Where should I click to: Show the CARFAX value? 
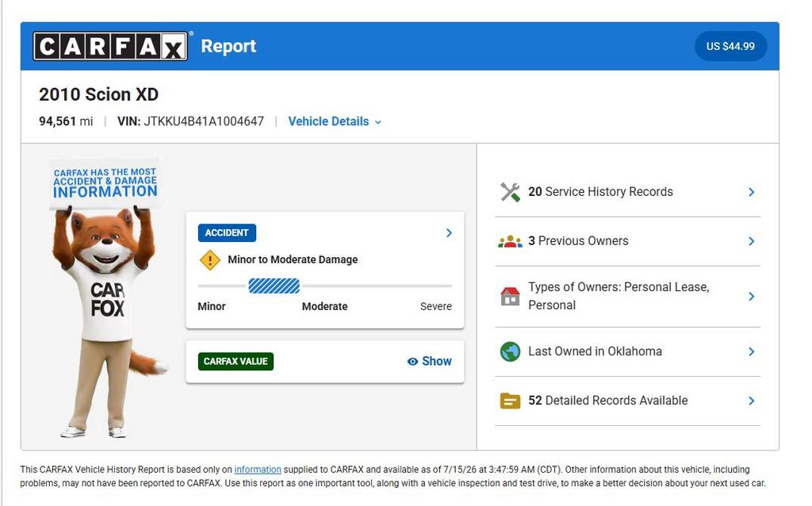click(x=429, y=362)
